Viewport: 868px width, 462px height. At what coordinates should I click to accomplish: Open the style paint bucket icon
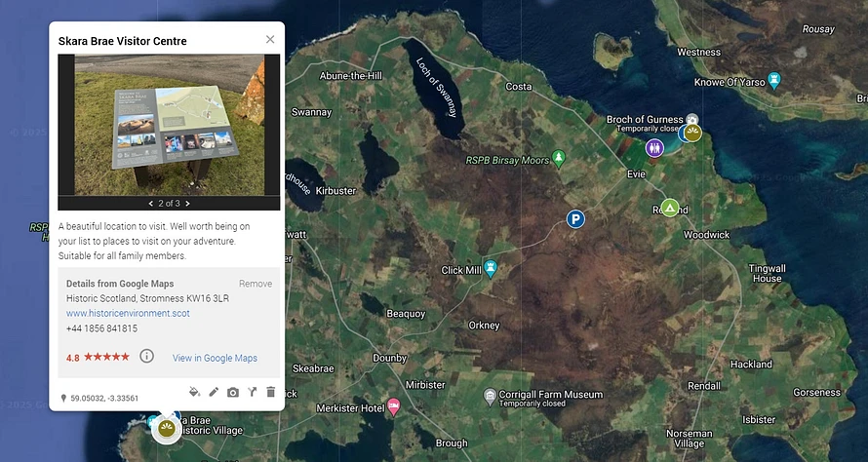pos(194,392)
